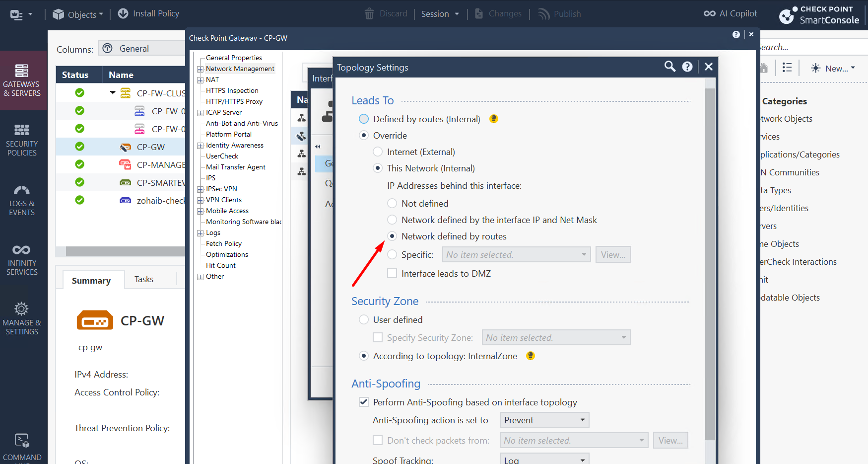Open the Session dropdown
The width and height of the screenshot is (868, 464).
[x=440, y=14]
